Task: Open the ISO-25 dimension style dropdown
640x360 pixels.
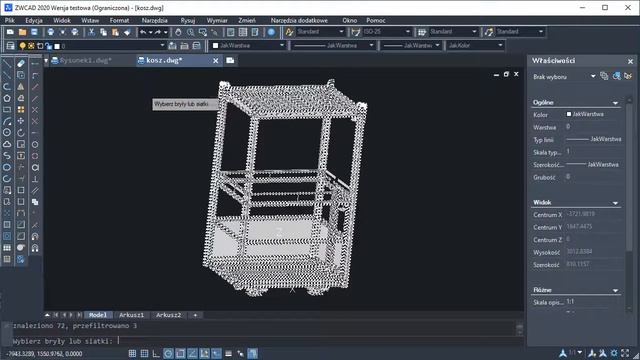Action: (407, 32)
